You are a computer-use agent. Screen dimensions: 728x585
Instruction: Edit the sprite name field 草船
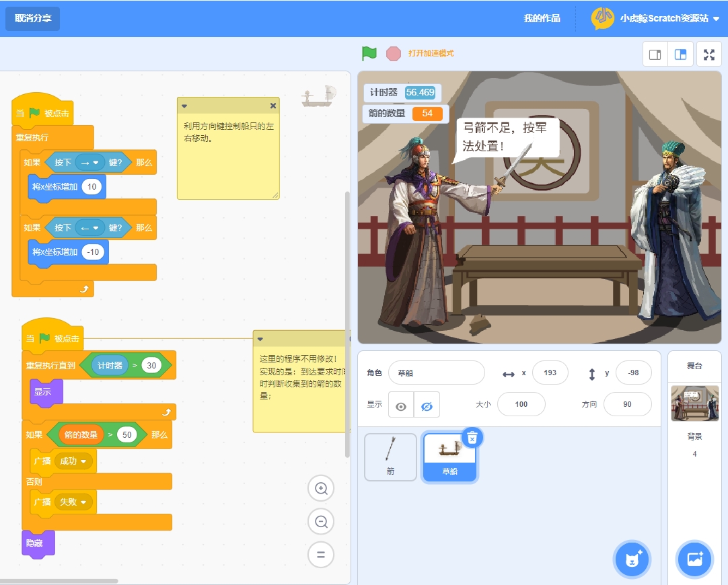coord(437,373)
